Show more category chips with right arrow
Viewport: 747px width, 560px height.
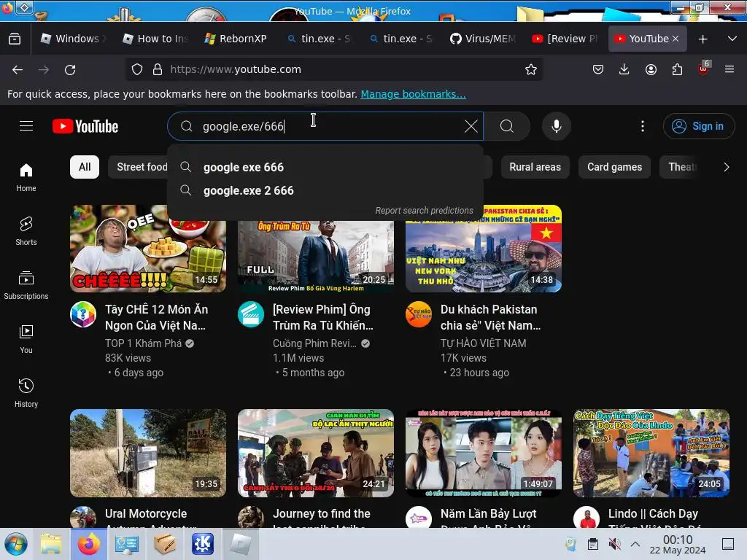[726, 167]
